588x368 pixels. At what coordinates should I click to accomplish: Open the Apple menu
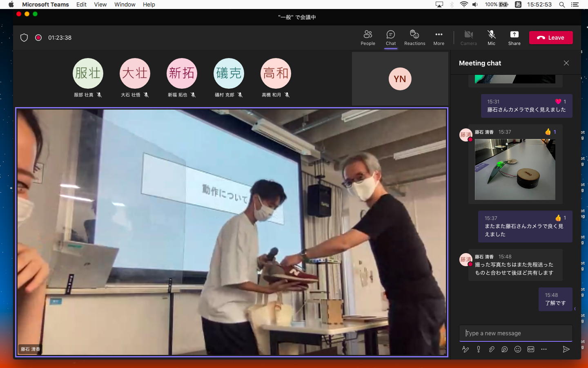point(11,4)
